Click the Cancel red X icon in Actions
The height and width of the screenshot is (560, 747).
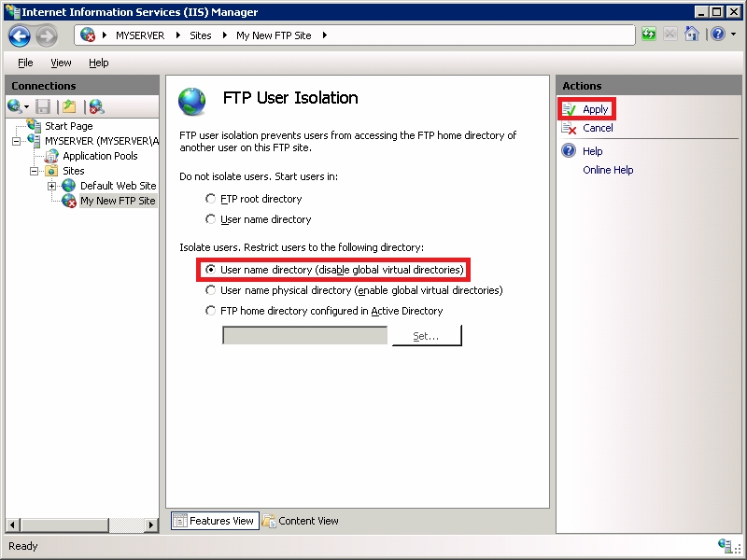point(569,128)
